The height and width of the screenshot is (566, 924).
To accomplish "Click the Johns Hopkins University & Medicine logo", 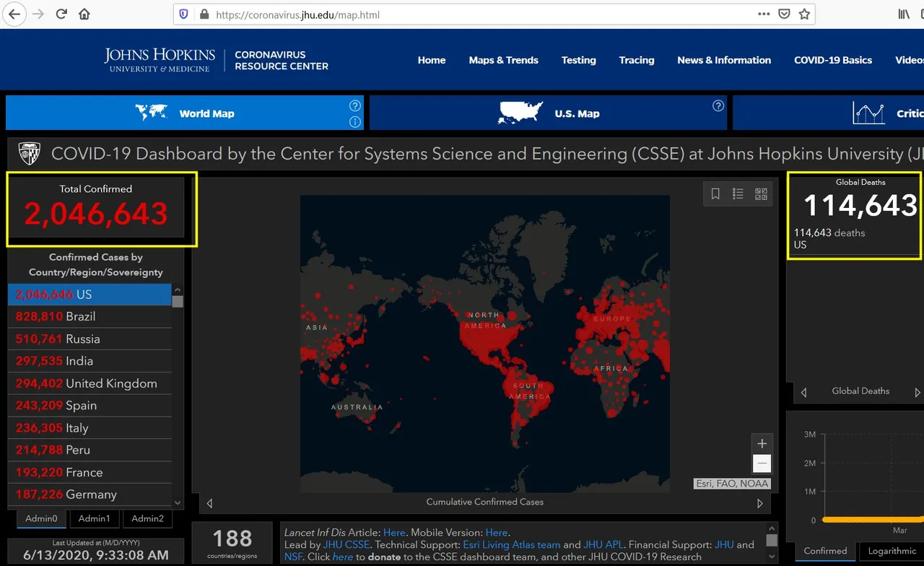I will pos(160,60).
